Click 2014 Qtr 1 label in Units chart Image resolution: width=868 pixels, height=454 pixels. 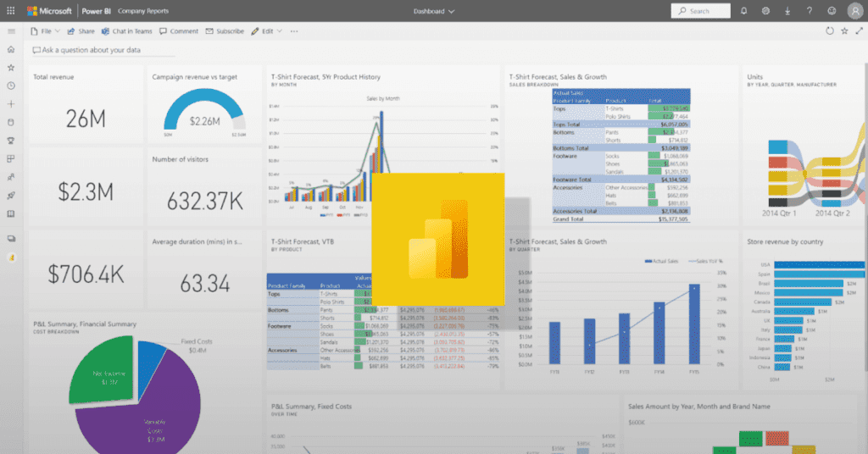[x=779, y=213]
